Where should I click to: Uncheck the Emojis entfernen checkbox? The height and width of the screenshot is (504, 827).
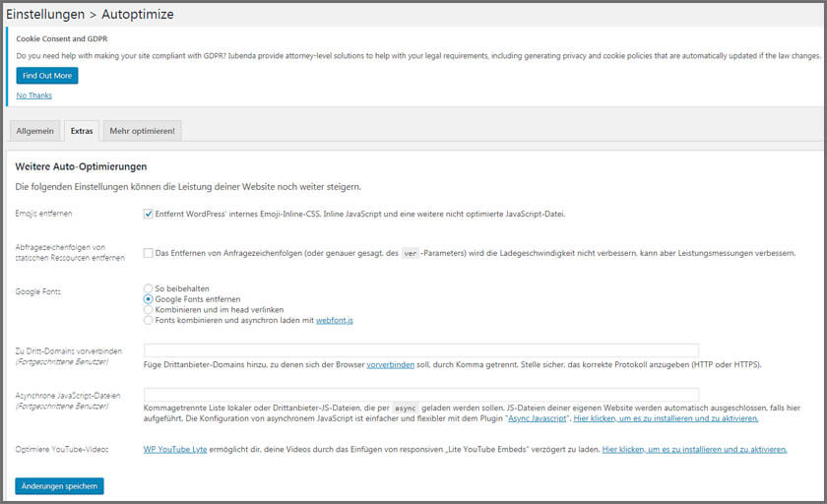pyautogui.click(x=149, y=214)
